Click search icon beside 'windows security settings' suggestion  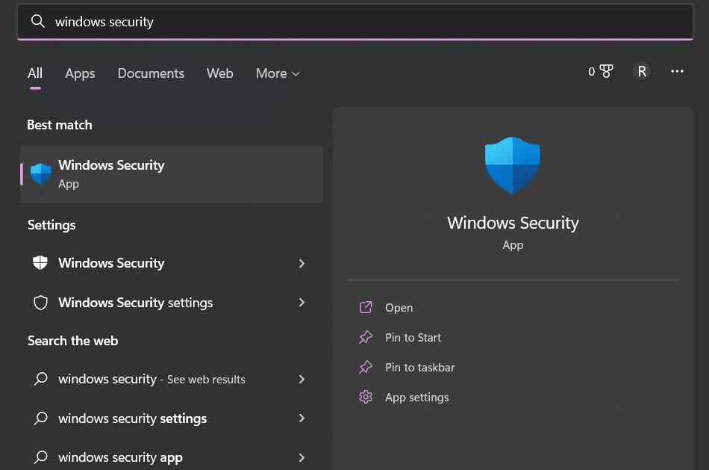click(x=40, y=418)
